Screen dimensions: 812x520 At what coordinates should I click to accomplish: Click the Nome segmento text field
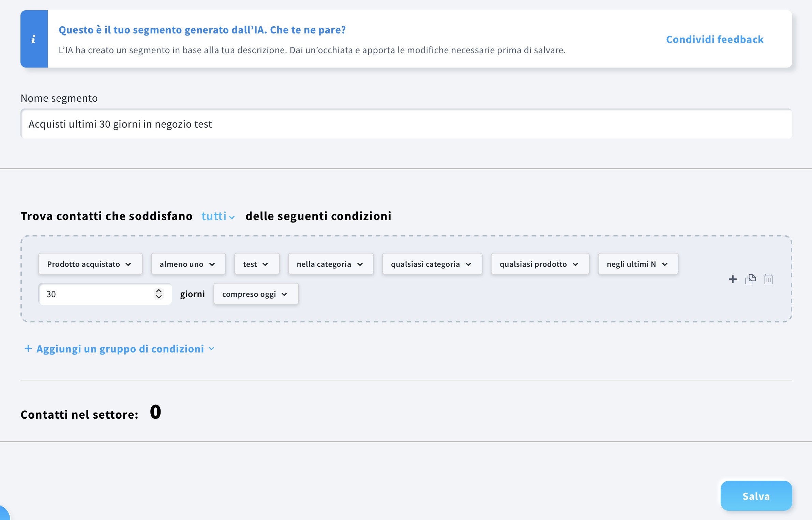coord(406,124)
